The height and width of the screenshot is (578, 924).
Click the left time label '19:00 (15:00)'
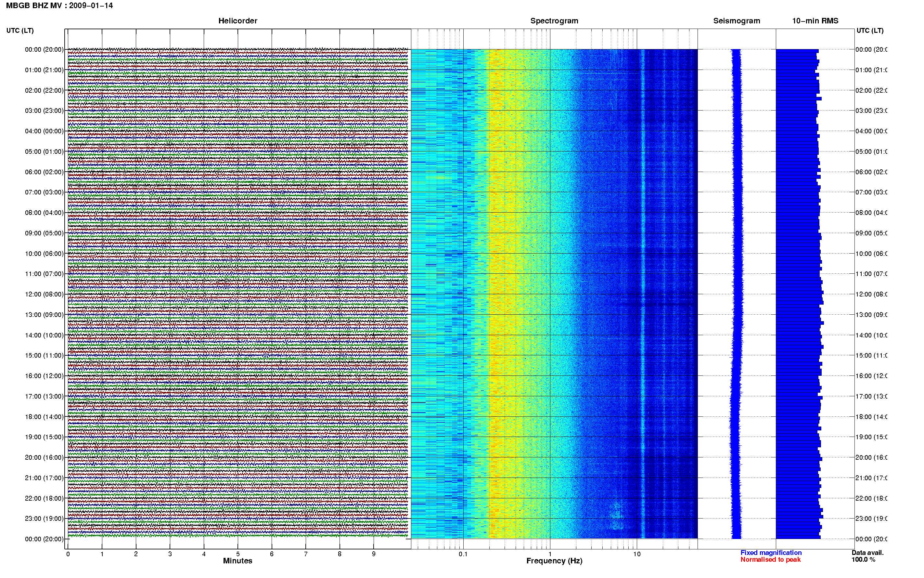pyautogui.click(x=44, y=437)
